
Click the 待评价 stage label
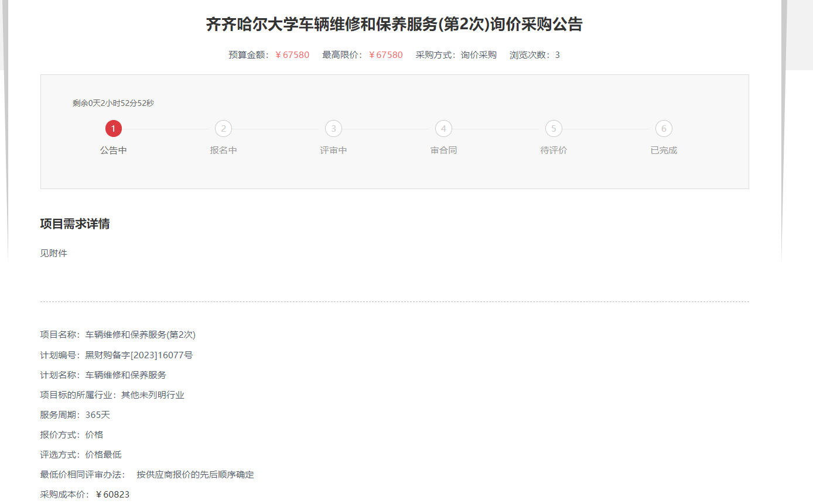[554, 150]
